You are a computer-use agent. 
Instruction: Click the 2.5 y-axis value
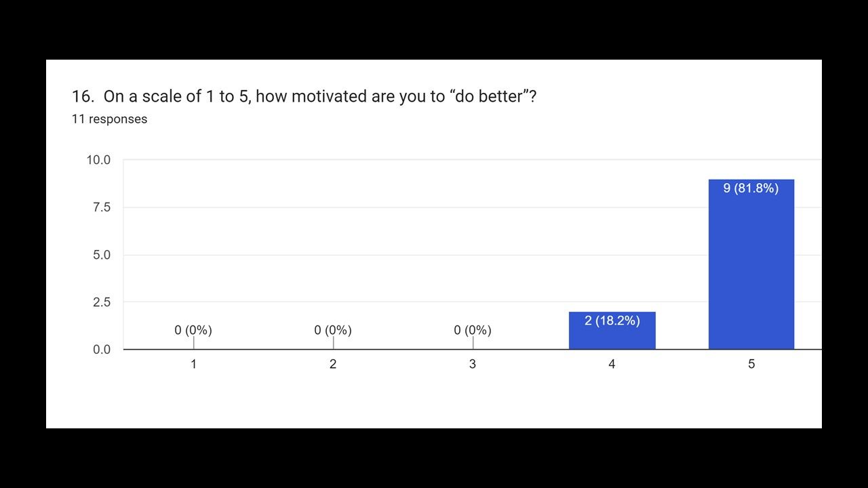[x=101, y=302]
